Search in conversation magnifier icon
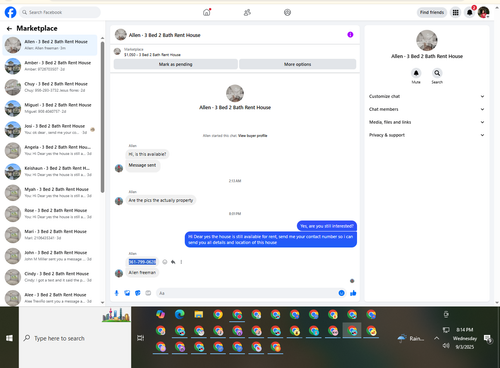 [437, 73]
